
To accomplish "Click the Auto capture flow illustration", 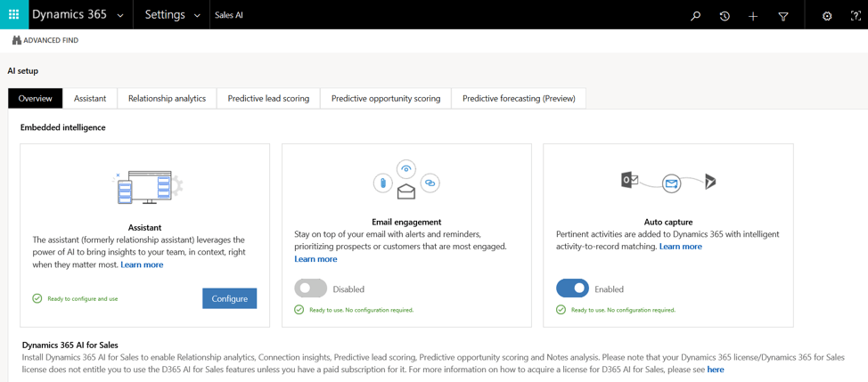I will 668,183.
